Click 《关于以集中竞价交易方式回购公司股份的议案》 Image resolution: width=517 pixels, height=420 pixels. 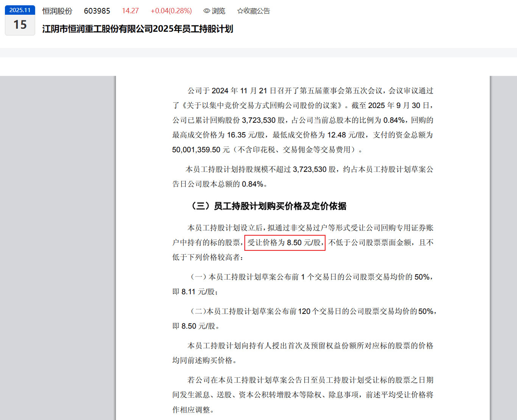click(261, 106)
